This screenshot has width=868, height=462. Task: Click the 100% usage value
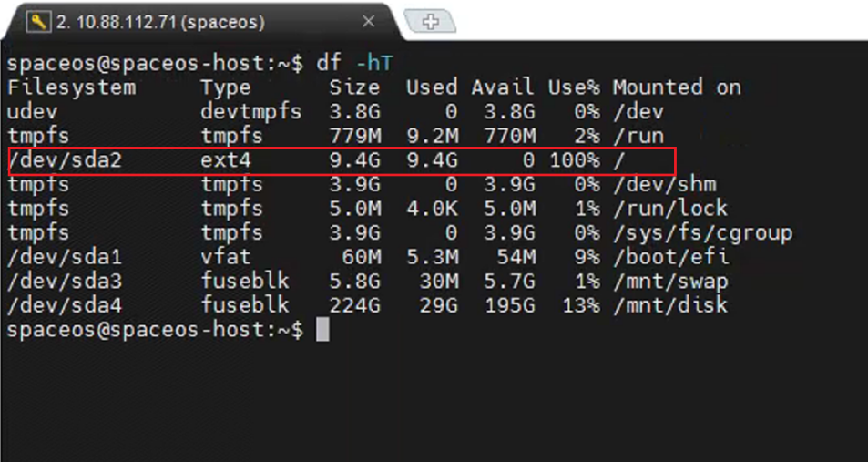tap(574, 160)
